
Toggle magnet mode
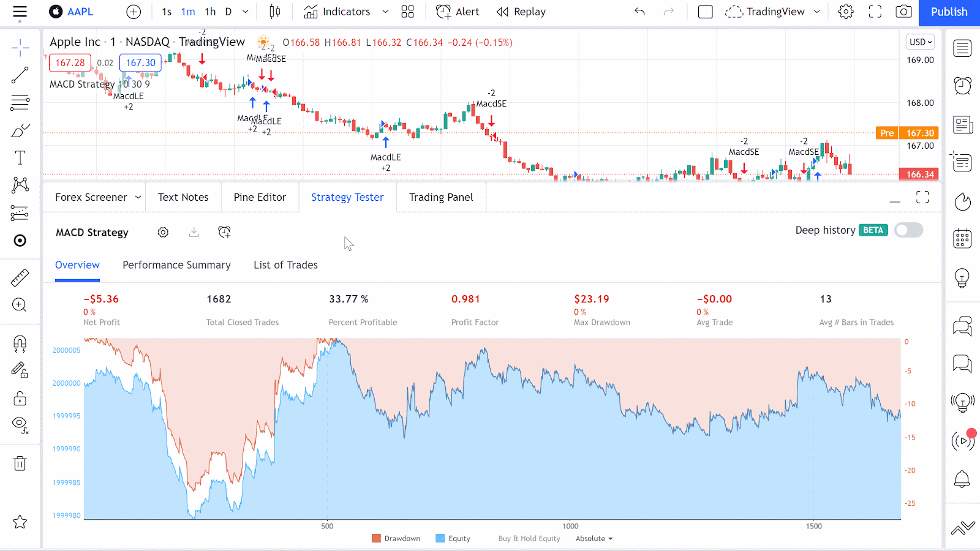point(20,343)
